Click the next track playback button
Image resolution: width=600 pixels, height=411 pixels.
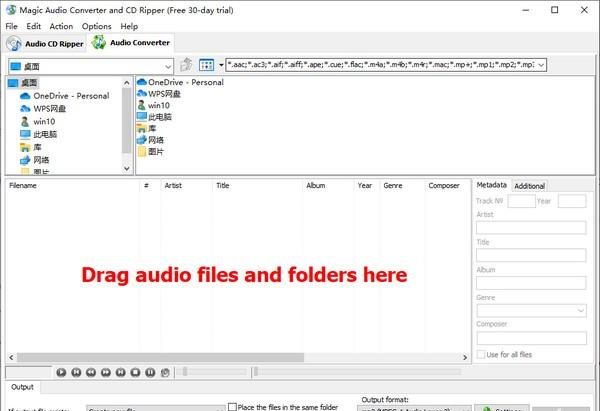[x=121, y=372]
